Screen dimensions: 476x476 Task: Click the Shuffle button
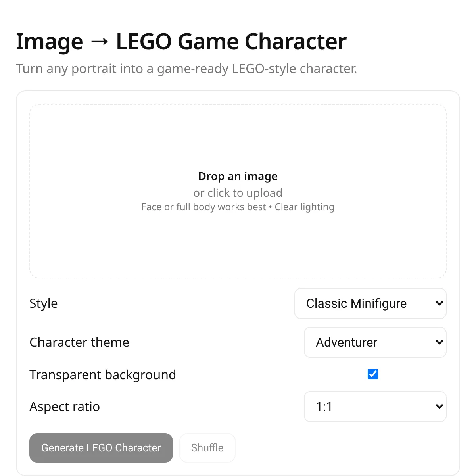pyautogui.click(x=207, y=448)
